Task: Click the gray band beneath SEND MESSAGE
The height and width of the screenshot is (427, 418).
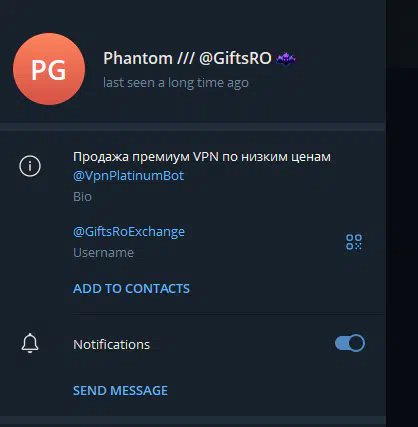Action: 193,421
